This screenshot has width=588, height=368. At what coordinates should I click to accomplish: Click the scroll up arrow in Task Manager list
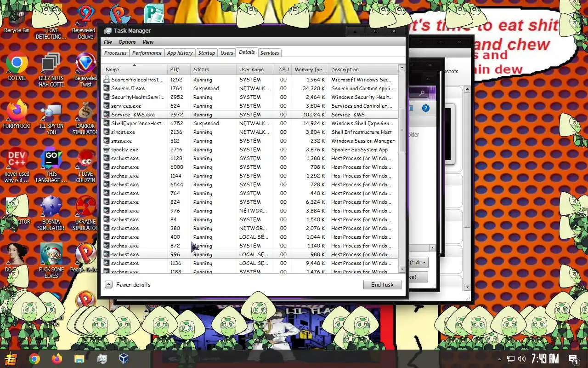(402, 68)
